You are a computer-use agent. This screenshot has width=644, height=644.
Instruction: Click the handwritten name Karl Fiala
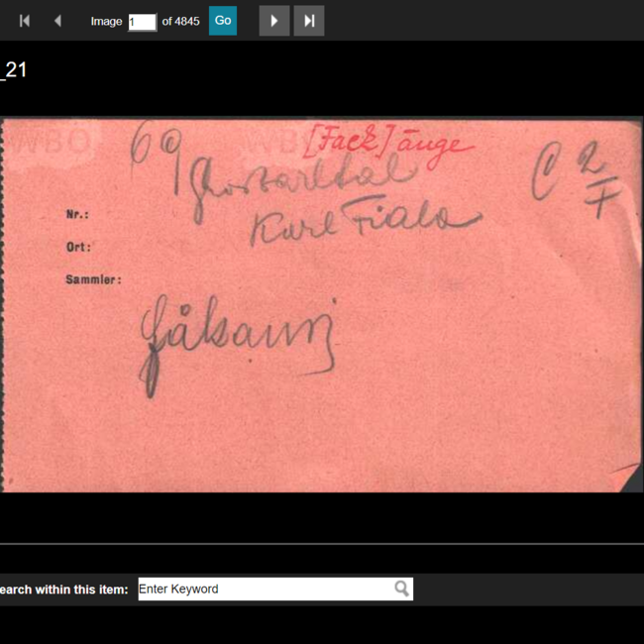coord(365,221)
